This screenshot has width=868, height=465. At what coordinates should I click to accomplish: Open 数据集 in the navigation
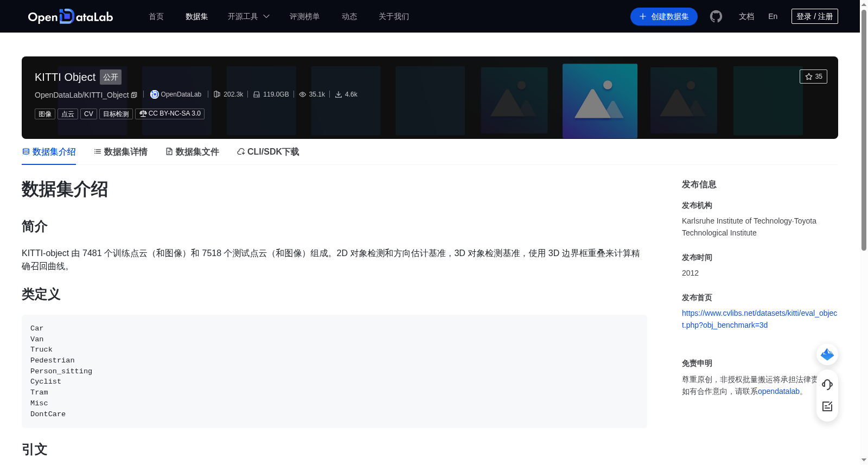coord(197,16)
